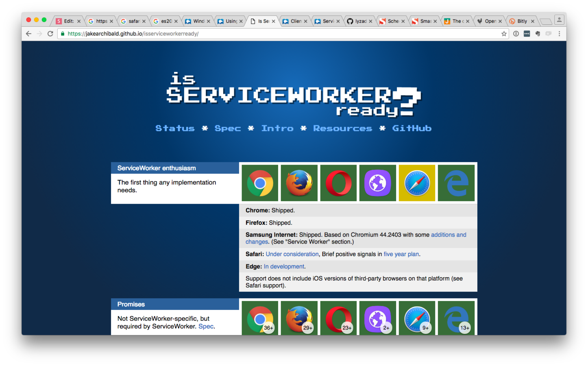
Task: Reload the page with the refresh icon
Action: click(x=50, y=34)
